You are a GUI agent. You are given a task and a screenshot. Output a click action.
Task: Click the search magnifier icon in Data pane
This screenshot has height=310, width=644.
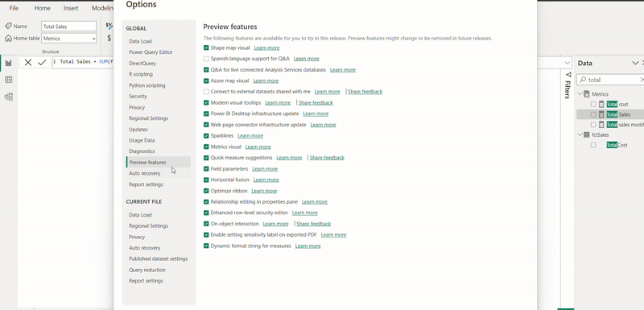[583, 80]
